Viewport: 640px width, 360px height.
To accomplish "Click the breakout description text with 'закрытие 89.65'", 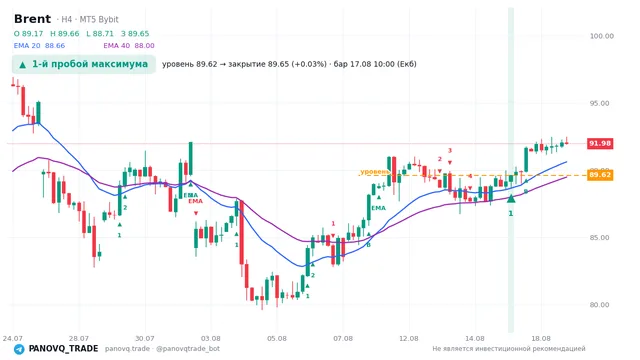I will (x=289, y=64).
